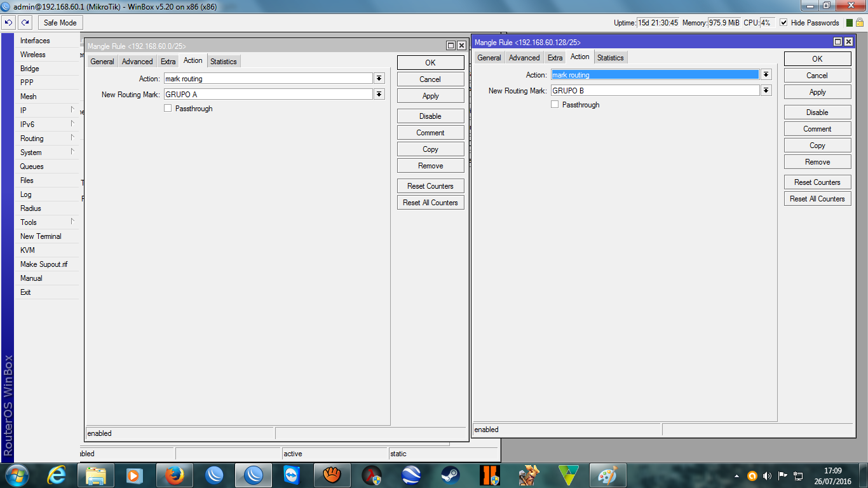Switch to Firefox in the taskbar

tap(174, 475)
